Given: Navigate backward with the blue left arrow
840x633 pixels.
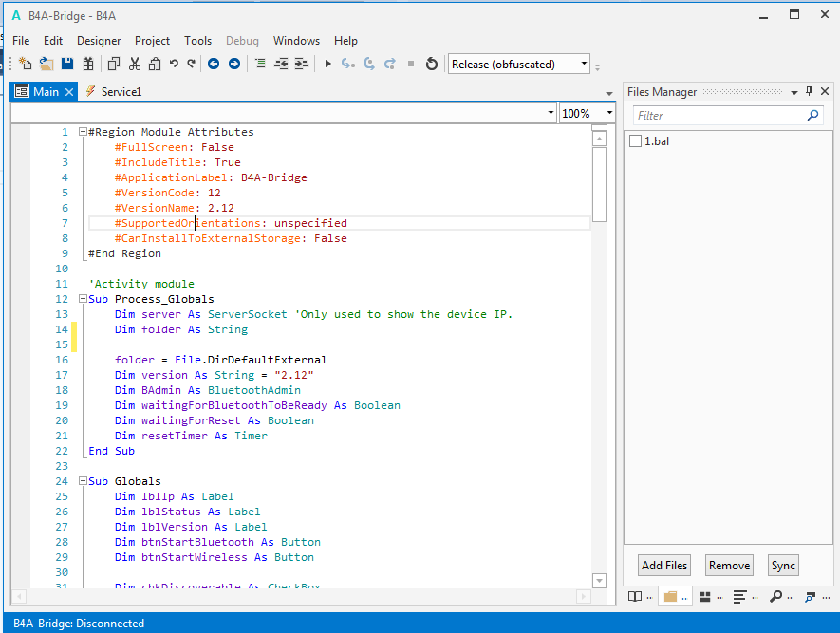Looking at the screenshot, I should pos(214,64).
